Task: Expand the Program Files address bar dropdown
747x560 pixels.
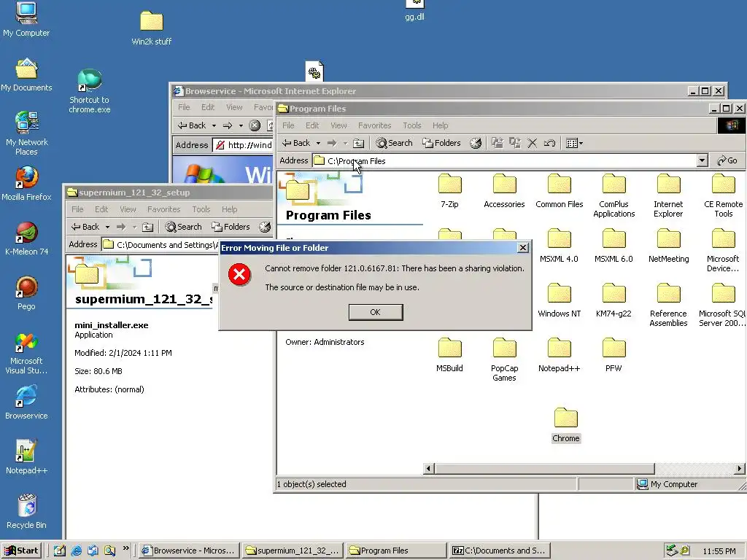Action: click(702, 160)
